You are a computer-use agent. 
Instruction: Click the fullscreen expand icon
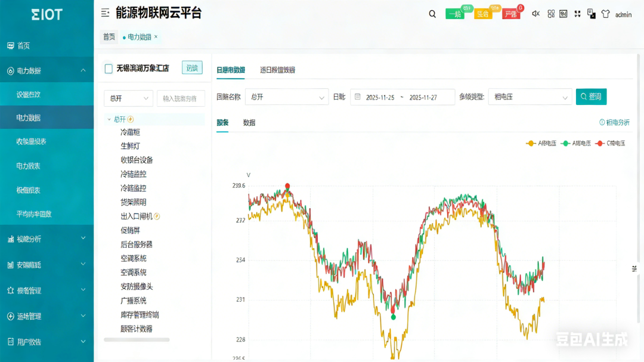click(577, 14)
